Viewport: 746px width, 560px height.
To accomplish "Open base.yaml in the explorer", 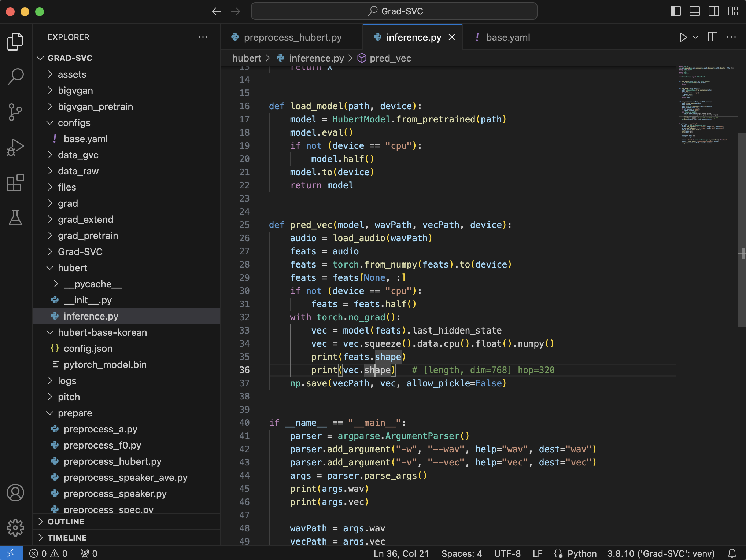I will [x=126, y=139].
